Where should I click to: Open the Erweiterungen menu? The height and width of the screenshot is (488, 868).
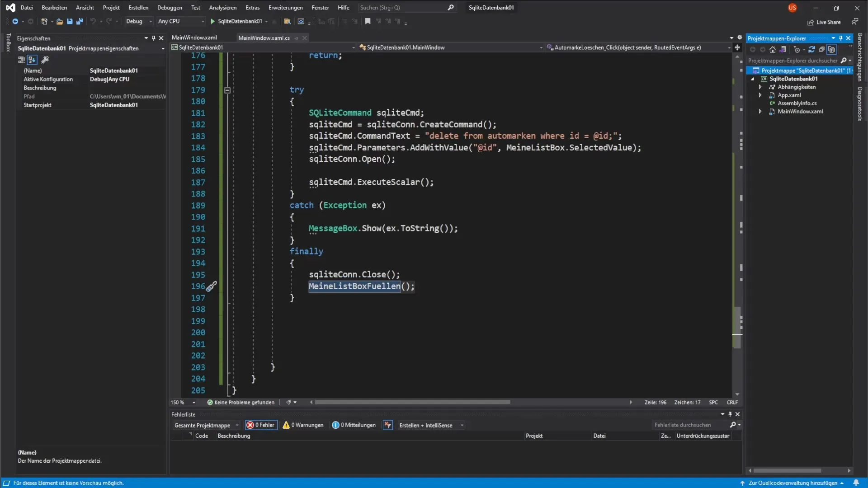286,8
